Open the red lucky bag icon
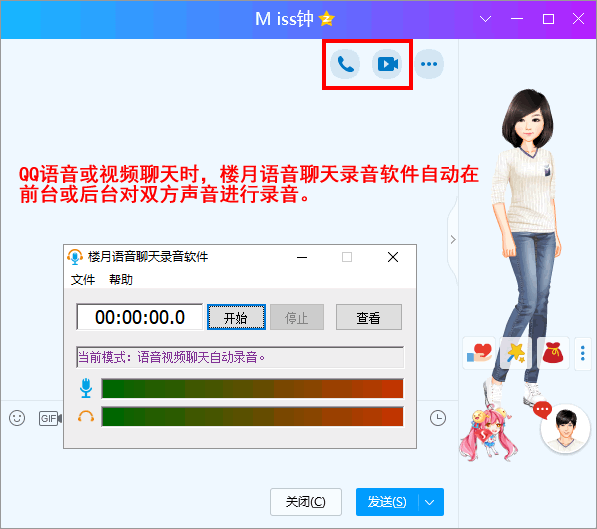597x529 pixels. click(552, 353)
